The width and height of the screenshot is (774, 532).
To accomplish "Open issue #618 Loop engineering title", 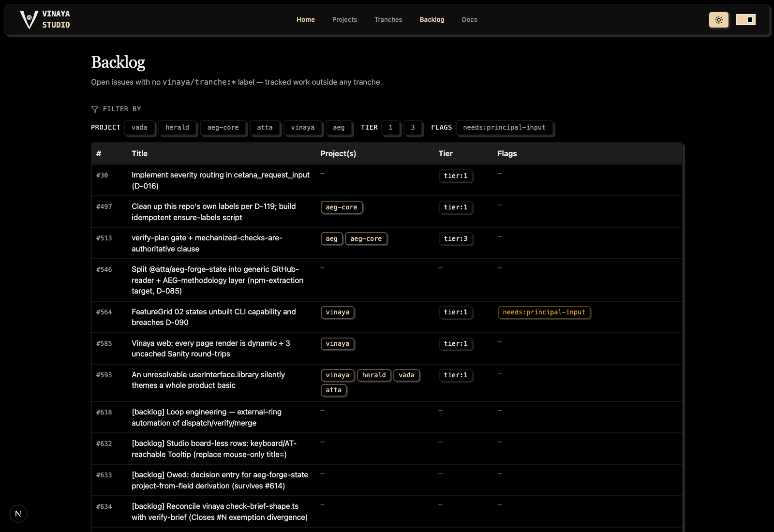I will coord(207,417).
